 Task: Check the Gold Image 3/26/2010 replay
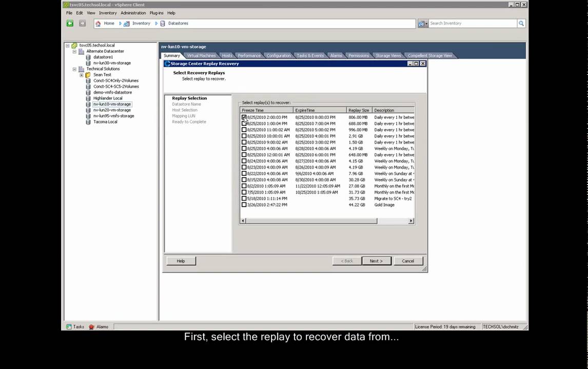coord(244,204)
